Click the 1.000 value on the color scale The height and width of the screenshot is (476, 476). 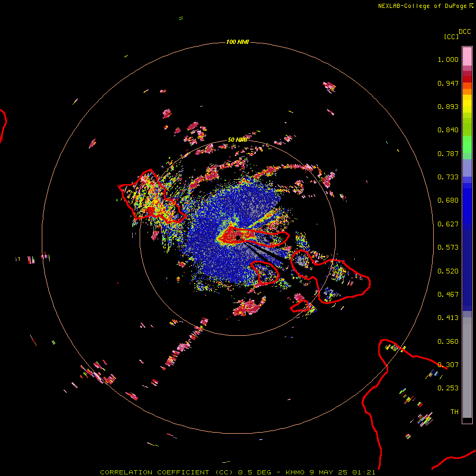[448, 59]
